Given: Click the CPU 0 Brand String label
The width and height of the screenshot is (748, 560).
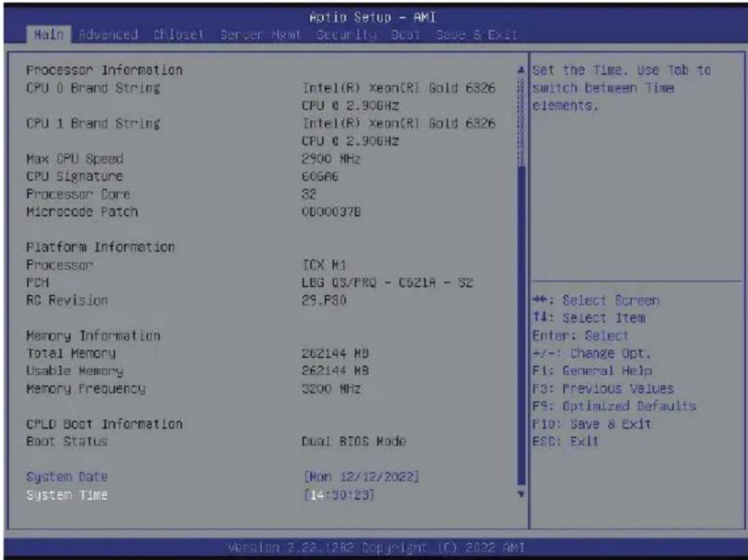Looking at the screenshot, I should point(93,88).
